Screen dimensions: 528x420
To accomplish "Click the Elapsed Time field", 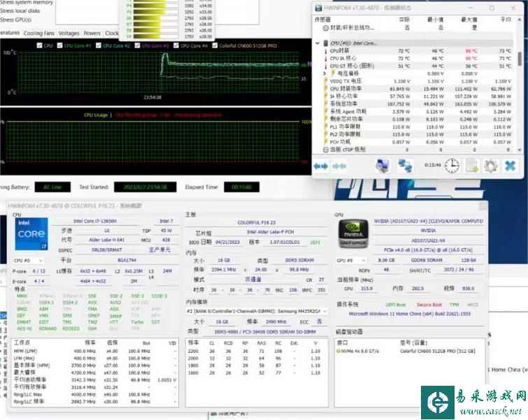I will point(241,187).
